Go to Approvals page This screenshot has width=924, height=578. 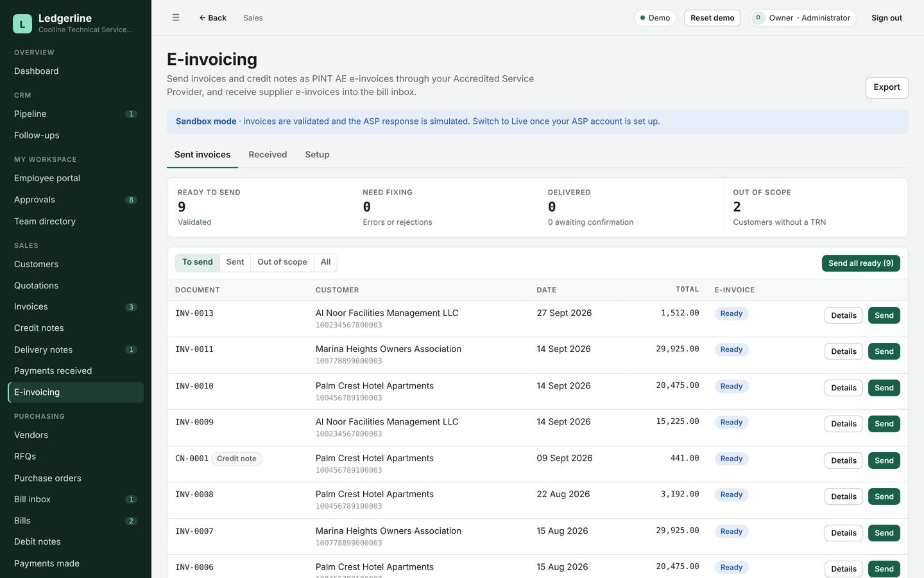[76, 200]
